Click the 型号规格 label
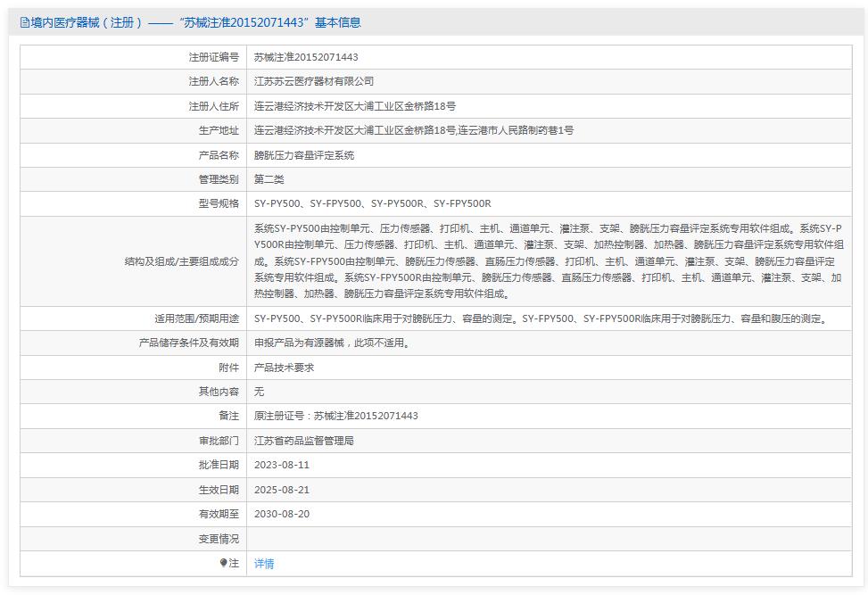 pos(219,203)
